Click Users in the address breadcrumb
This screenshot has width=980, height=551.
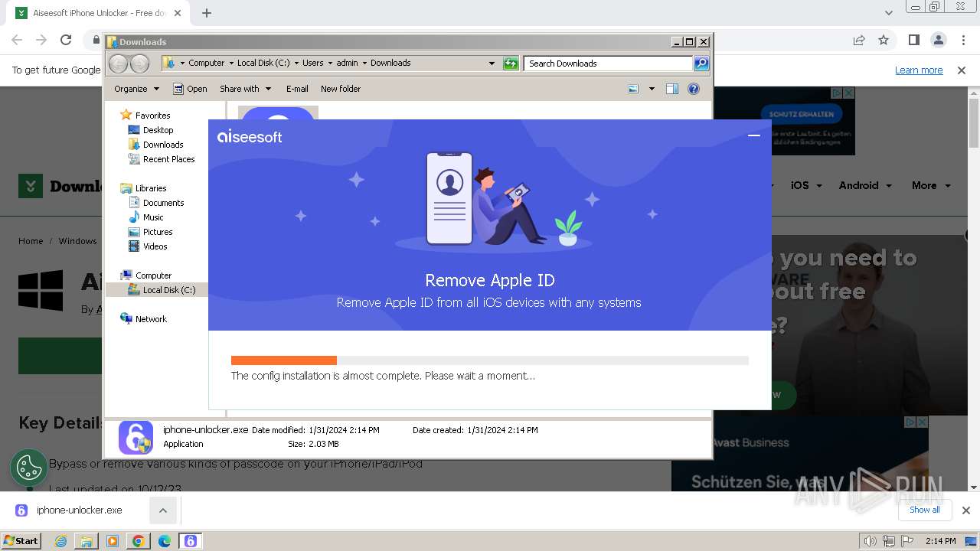pyautogui.click(x=312, y=64)
